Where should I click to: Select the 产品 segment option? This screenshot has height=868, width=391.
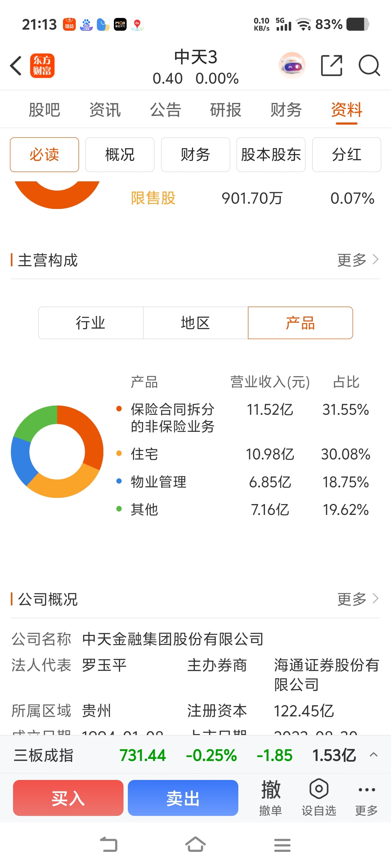click(300, 323)
